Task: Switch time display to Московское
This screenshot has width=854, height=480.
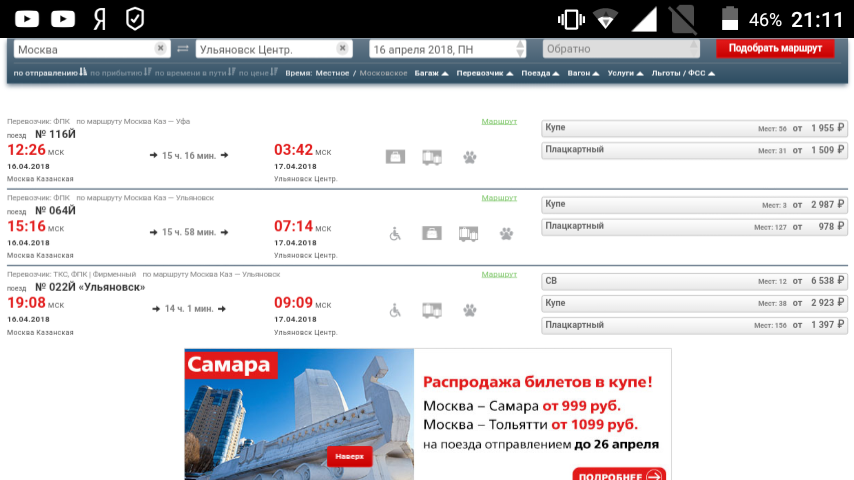Action: [x=383, y=73]
